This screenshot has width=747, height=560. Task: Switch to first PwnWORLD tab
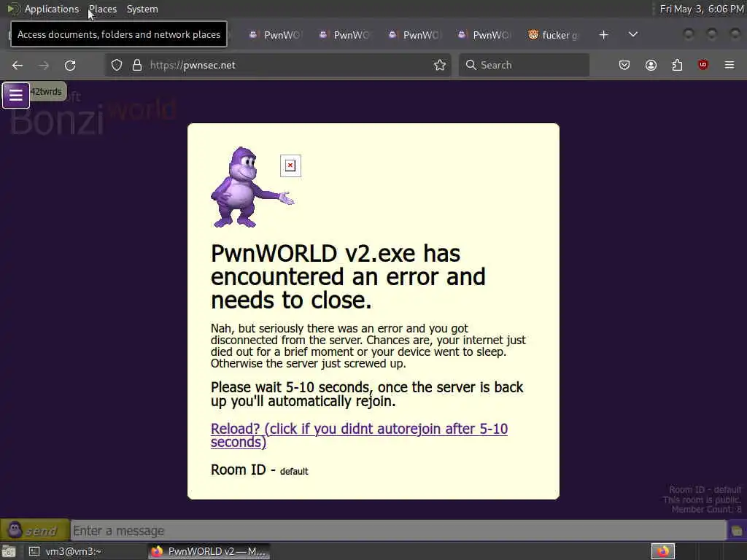[275, 35]
